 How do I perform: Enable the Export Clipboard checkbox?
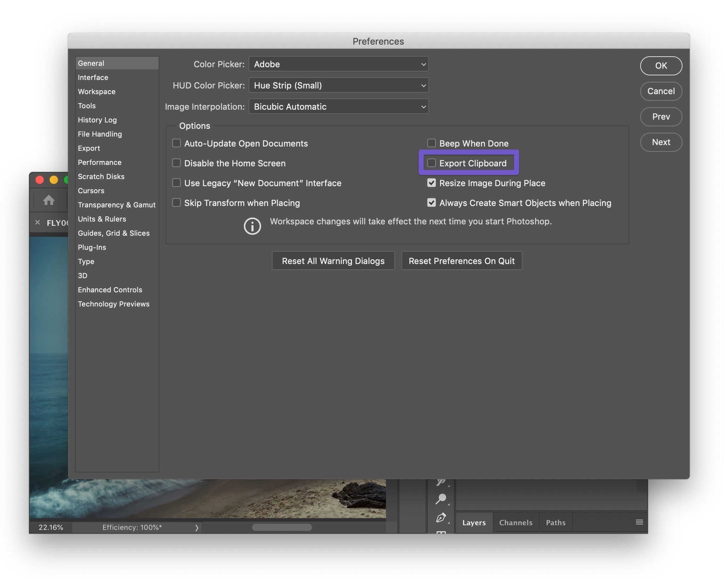(431, 163)
